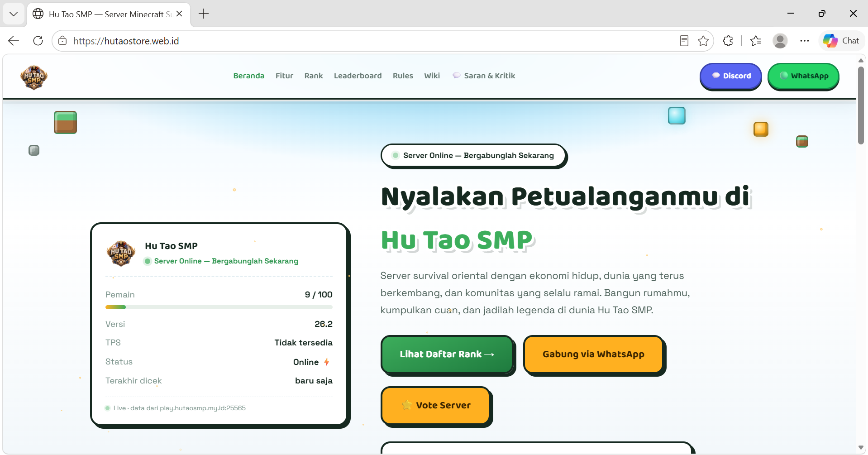Click the Hu Tao SMP logo in navbar
Screen dimensions: 868x455
[34, 77]
